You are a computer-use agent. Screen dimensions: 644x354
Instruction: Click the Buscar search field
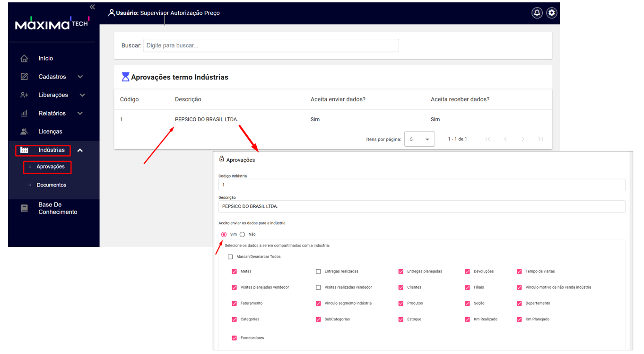pyautogui.click(x=270, y=45)
